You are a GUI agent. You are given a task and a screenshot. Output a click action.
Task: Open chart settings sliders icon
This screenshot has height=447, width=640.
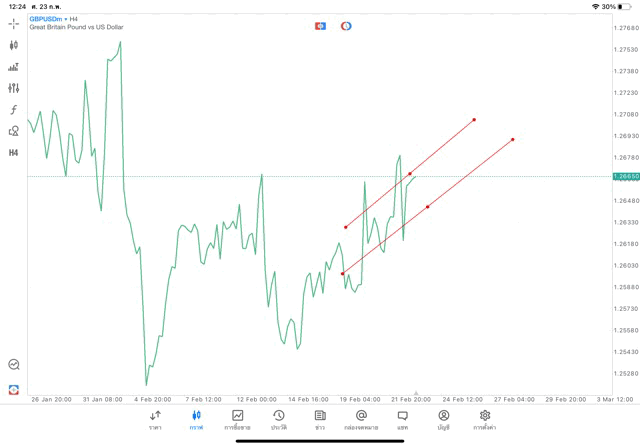click(13, 88)
